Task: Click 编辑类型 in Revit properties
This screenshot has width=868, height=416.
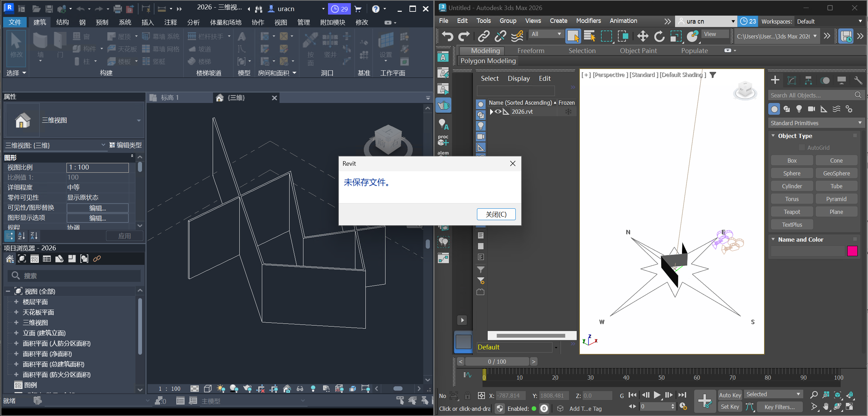Action: tap(125, 145)
